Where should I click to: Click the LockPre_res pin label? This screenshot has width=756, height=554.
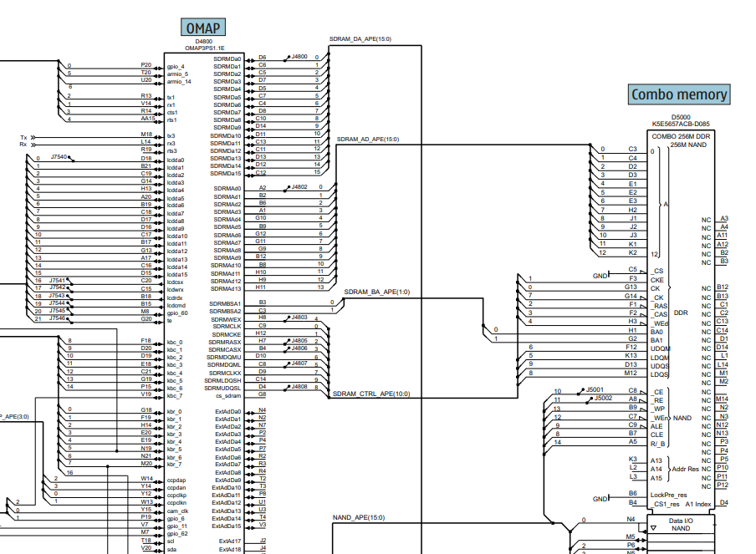pos(669,495)
